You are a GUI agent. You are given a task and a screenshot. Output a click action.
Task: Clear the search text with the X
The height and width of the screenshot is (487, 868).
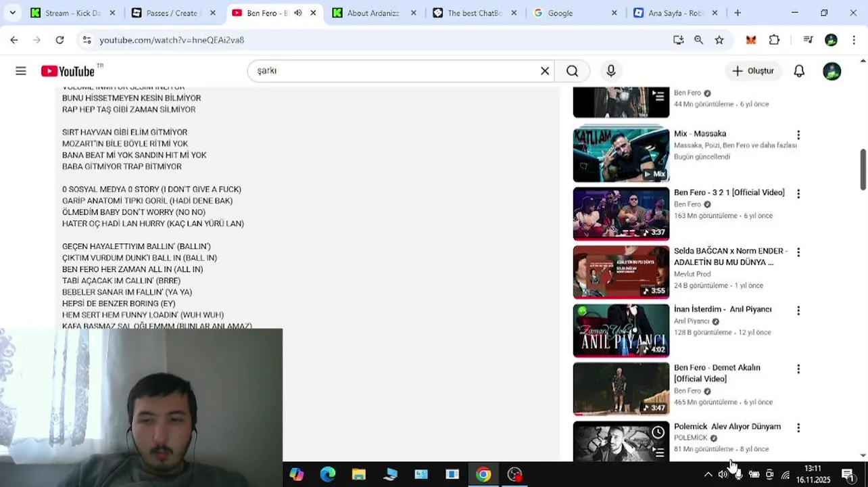pos(544,71)
